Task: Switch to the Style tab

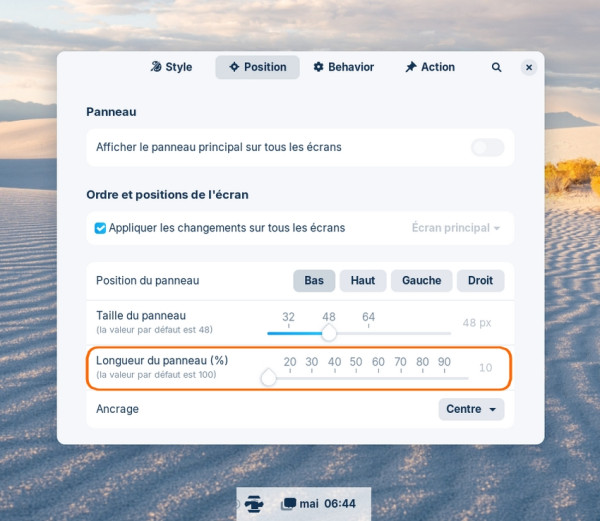Action: tap(171, 67)
